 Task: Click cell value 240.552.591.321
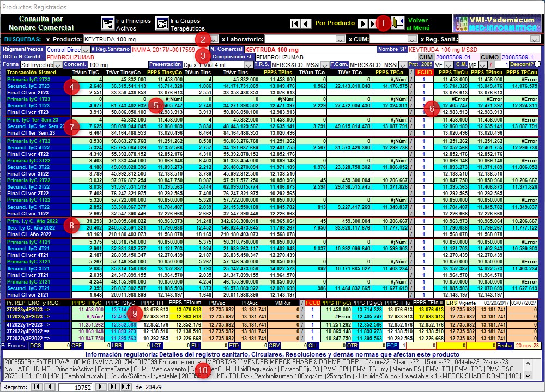click(x=124, y=228)
